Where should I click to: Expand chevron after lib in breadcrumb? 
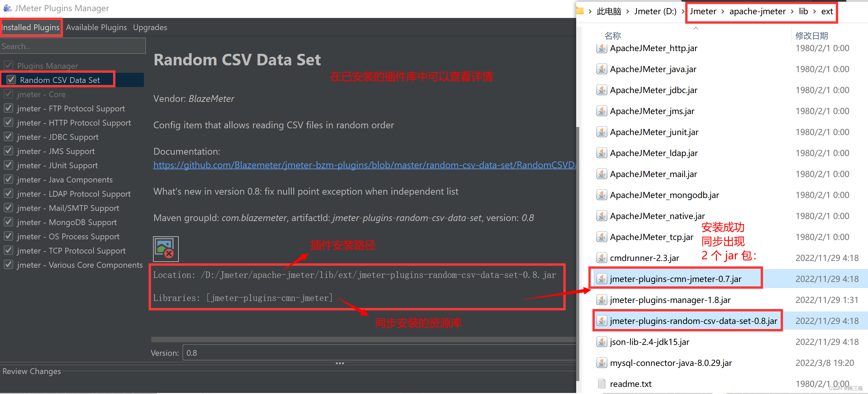coord(815,12)
